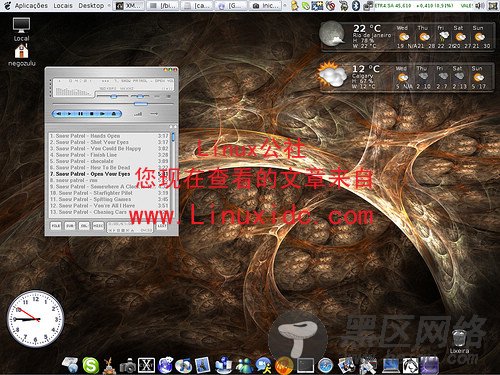
Task: Pause playback in the music player
Action: coord(80,114)
